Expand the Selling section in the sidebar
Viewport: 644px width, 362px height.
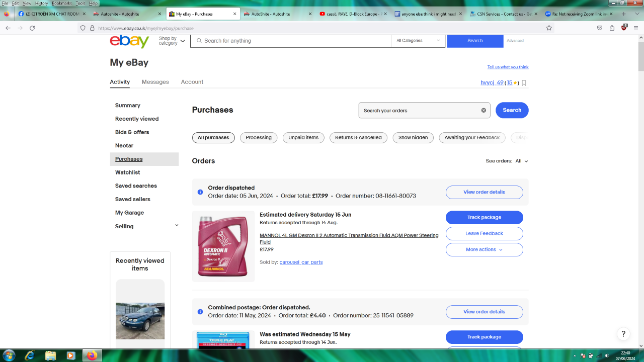[176, 226]
